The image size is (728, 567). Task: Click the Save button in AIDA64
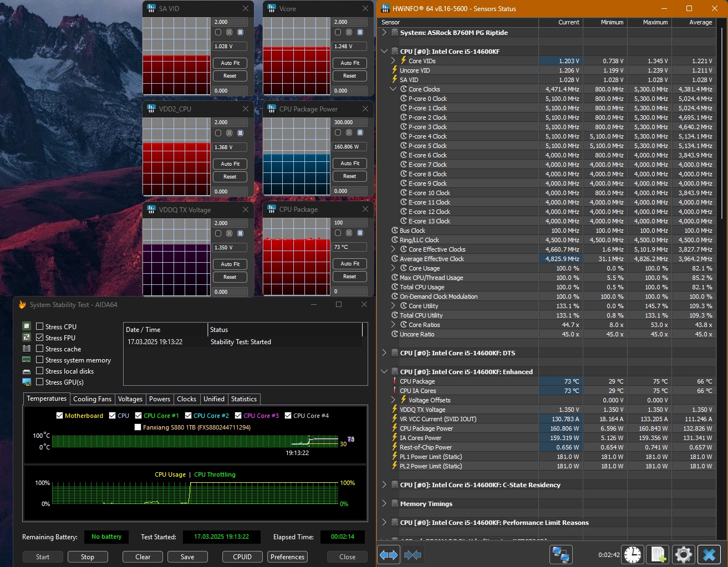point(187,557)
